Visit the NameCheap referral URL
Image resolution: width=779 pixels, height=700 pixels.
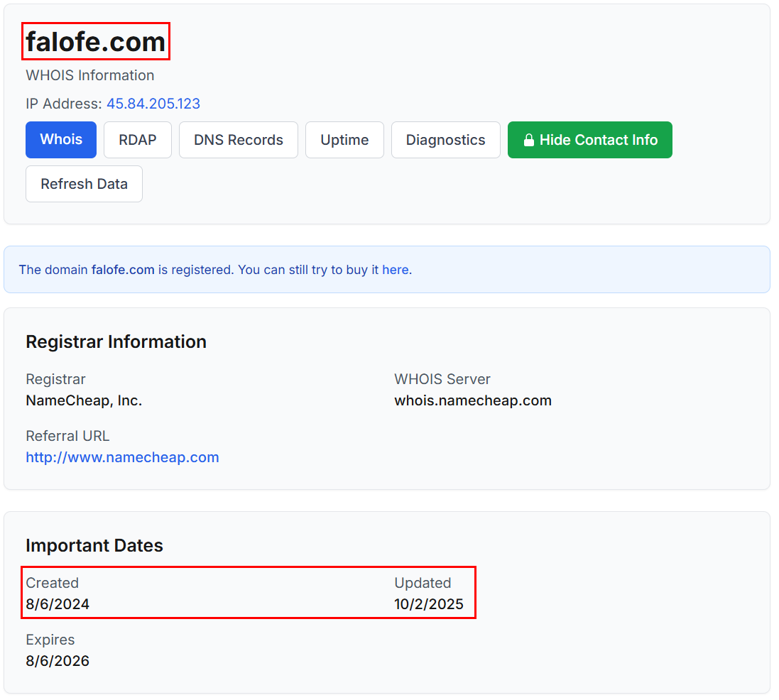(122, 456)
